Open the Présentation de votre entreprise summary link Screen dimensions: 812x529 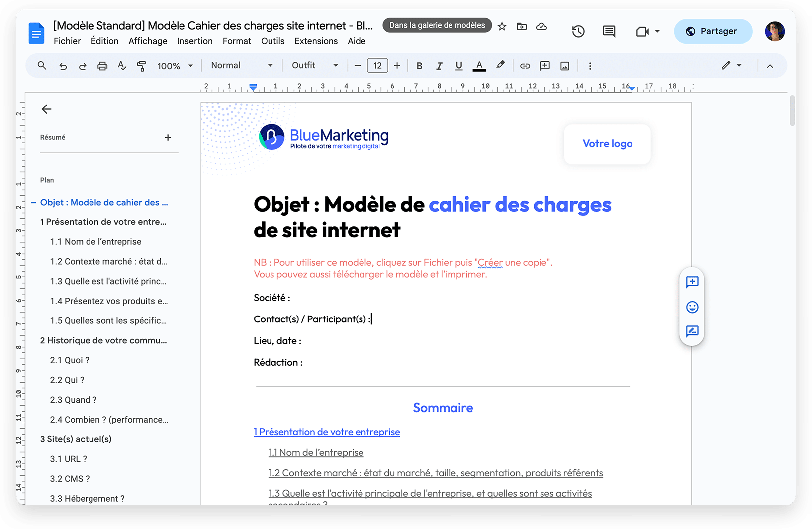pos(327,432)
